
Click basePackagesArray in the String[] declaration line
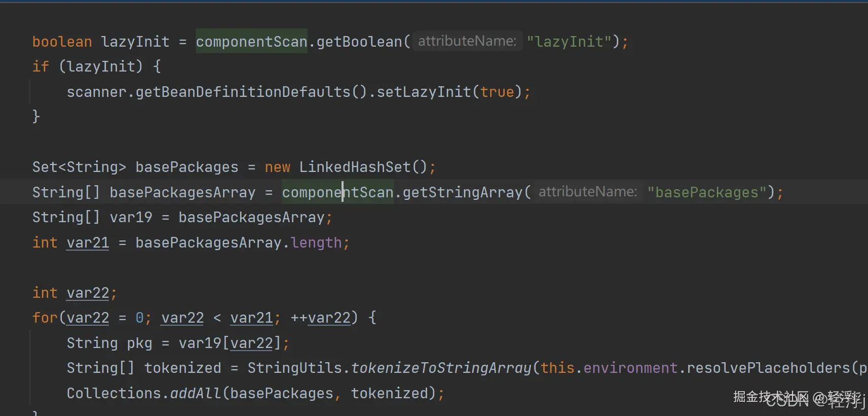[x=182, y=192]
